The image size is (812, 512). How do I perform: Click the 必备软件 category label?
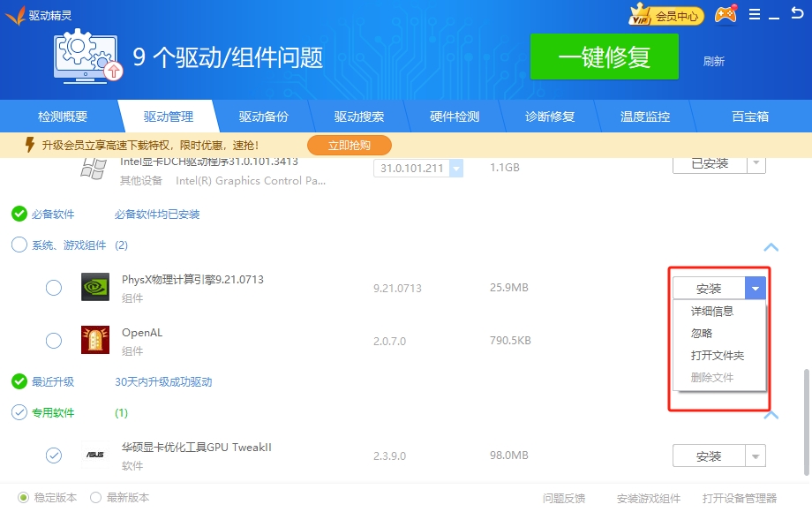click(x=53, y=214)
